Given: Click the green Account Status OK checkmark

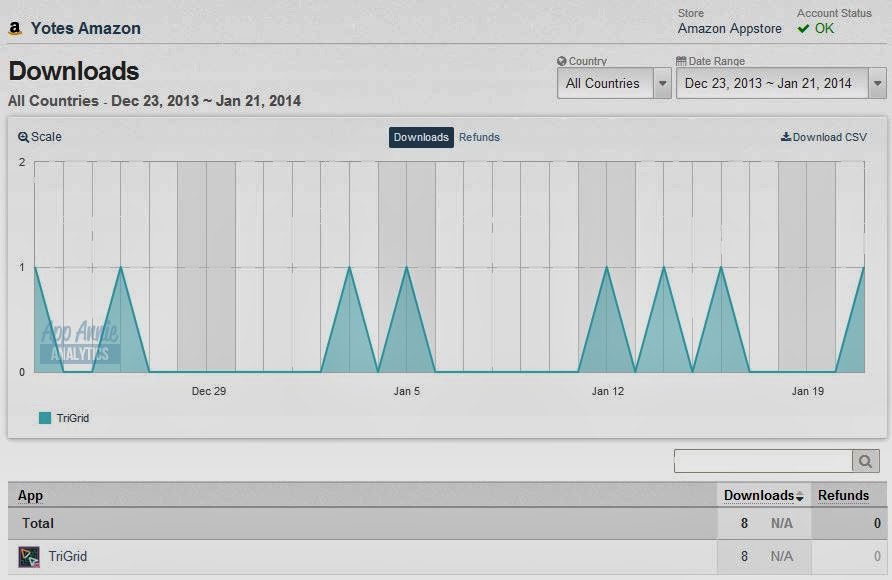Looking at the screenshot, I should point(803,28).
